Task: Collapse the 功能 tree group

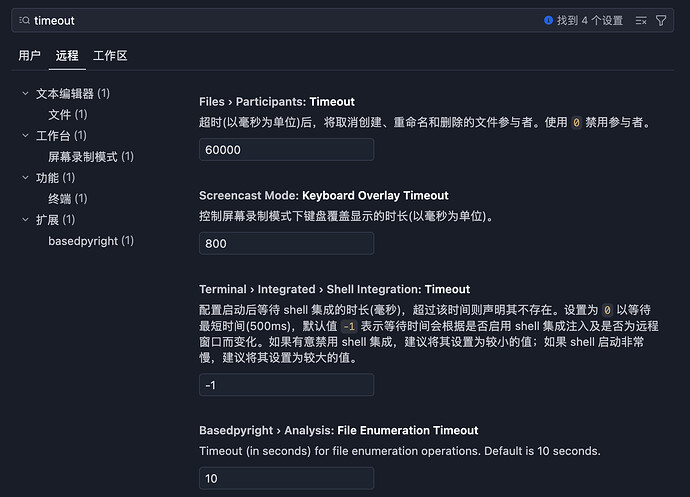Action: tap(25, 177)
